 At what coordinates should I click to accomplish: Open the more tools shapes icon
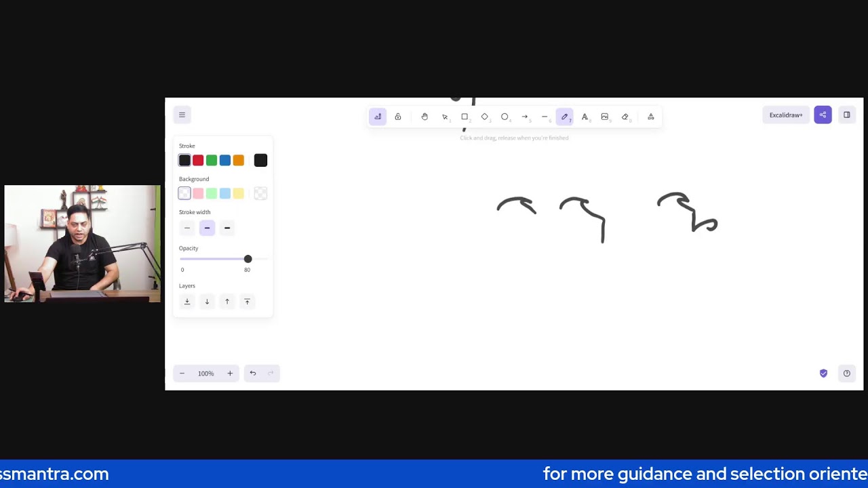click(x=651, y=117)
